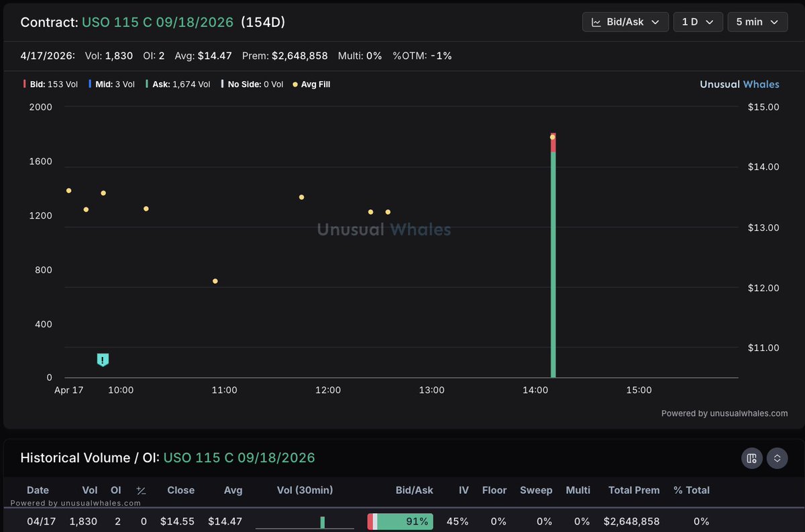The height and width of the screenshot is (532, 805).
Task: Sort by the OI column header
Action: 115,490
